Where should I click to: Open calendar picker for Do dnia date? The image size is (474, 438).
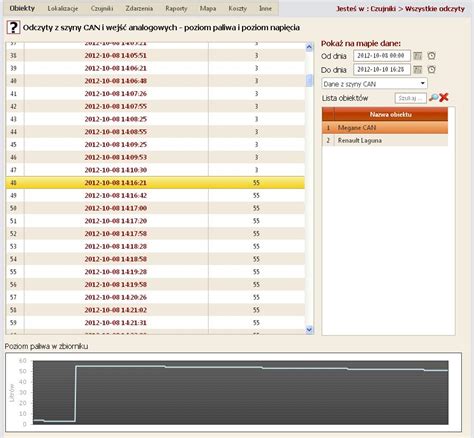click(x=417, y=69)
